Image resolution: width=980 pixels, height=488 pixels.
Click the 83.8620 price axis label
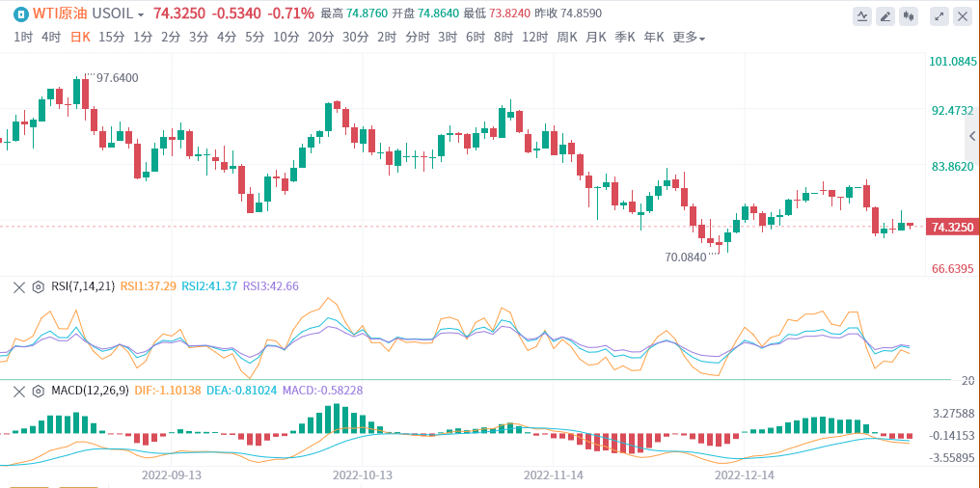[x=953, y=167]
